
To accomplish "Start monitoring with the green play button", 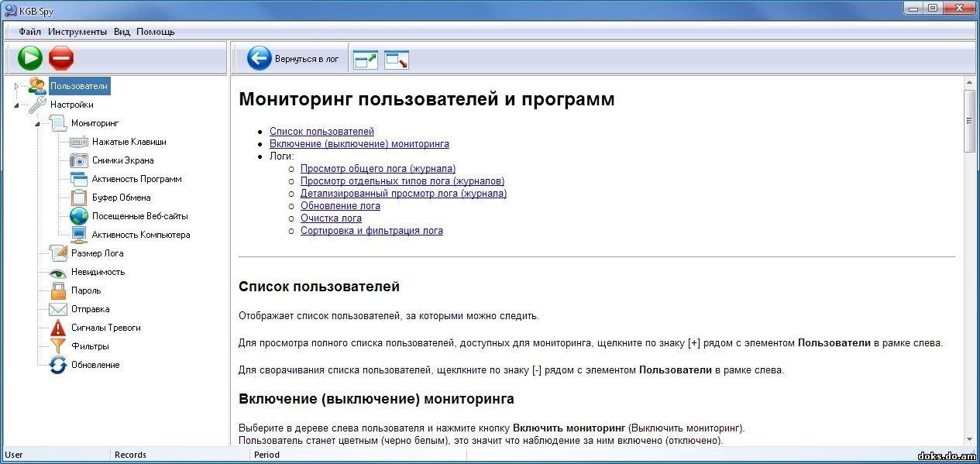I will tap(30, 58).
